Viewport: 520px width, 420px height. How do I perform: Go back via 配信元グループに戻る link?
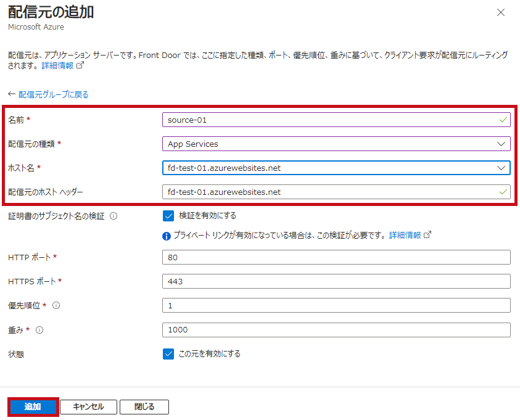pyautogui.click(x=54, y=95)
